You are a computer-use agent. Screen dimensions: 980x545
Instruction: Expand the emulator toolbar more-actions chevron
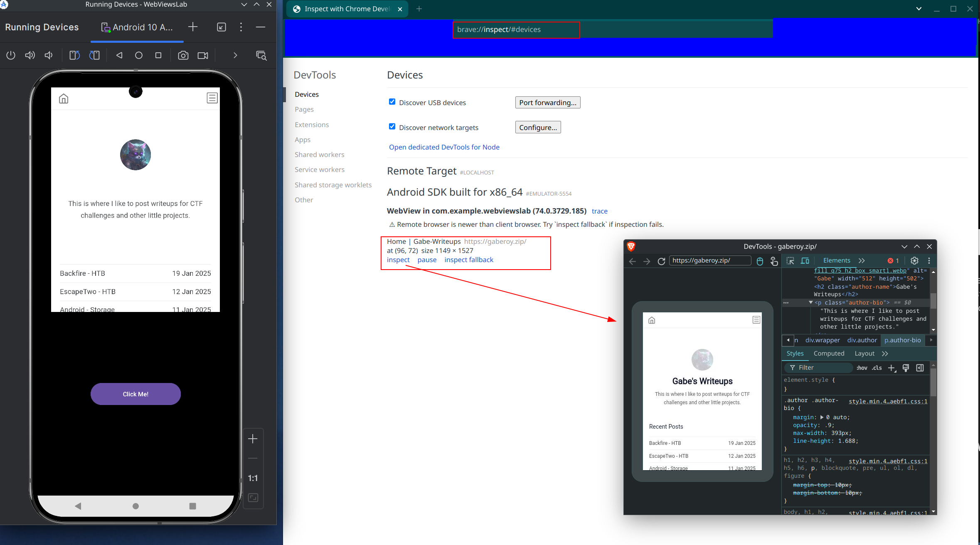click(x=235, y=55)
